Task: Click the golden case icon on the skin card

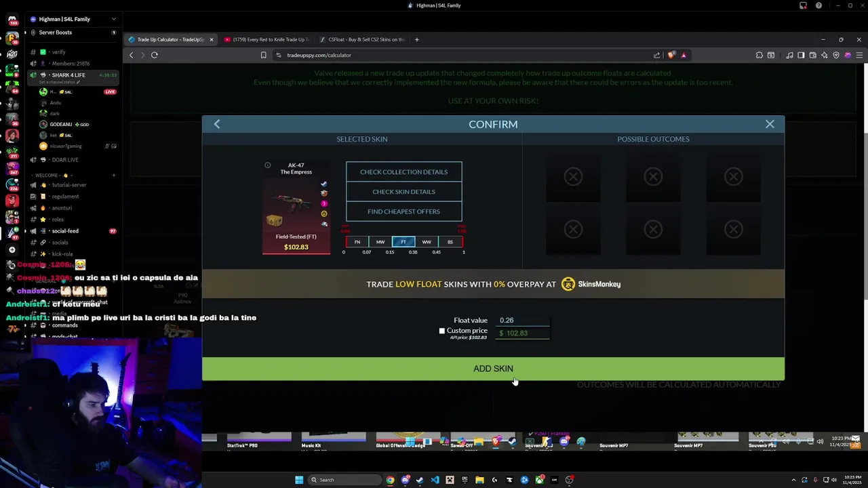Action: [274, 220]
